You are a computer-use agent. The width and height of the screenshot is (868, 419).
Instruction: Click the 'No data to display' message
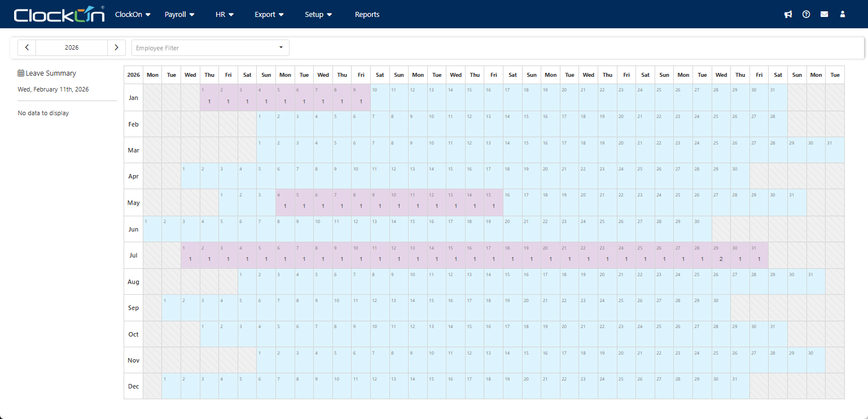coord(43,113)
